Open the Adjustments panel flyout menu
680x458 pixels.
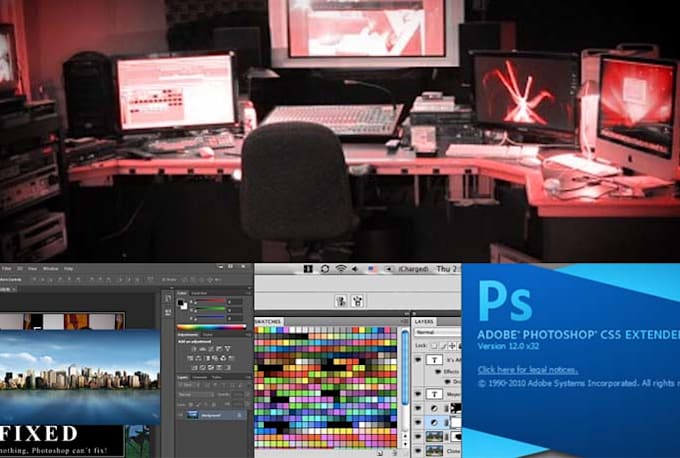pos(249,334)
